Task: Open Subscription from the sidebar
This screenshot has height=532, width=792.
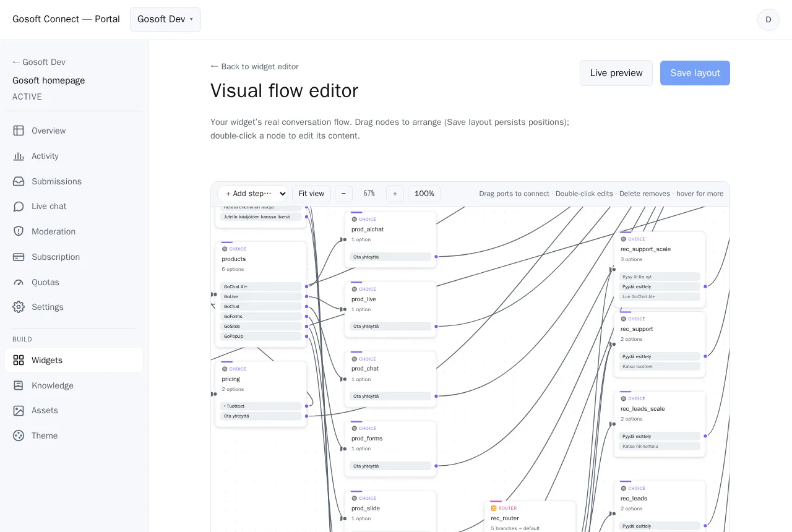Action: click(x=74, y=257)
